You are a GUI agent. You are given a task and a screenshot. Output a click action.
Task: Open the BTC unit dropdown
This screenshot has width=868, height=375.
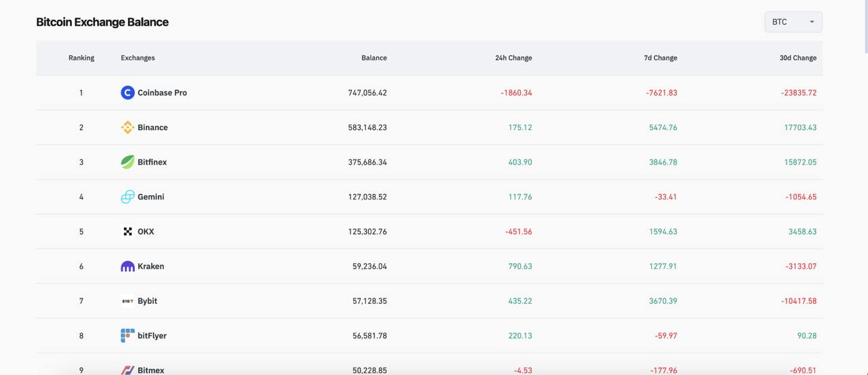[793, 22]
